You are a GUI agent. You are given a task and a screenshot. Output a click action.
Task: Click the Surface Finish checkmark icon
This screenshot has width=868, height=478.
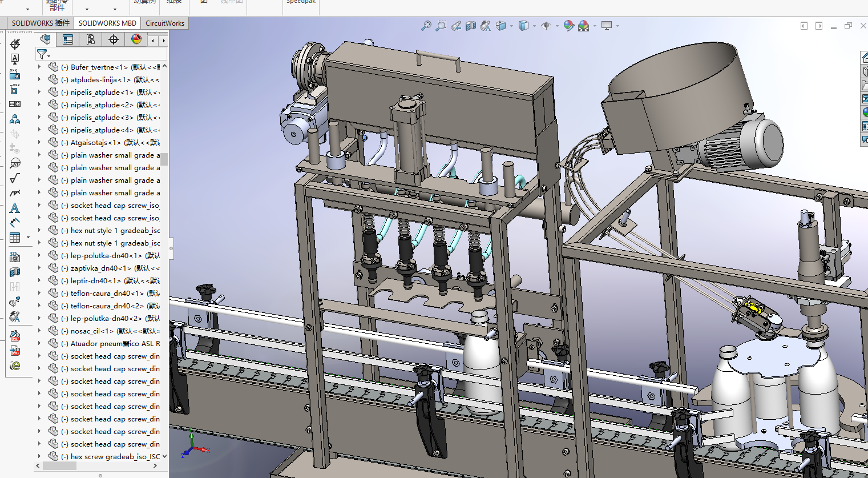click(15, 178)
